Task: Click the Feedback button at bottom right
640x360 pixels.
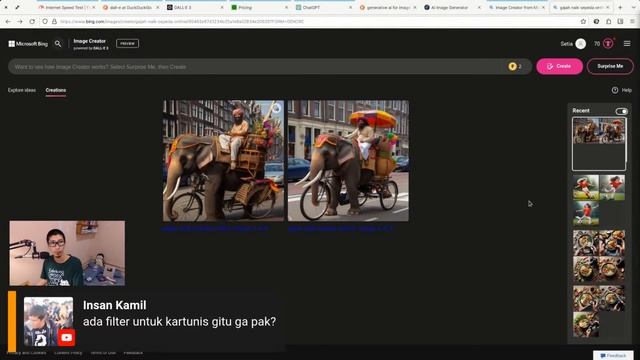Action: (613, 356)
